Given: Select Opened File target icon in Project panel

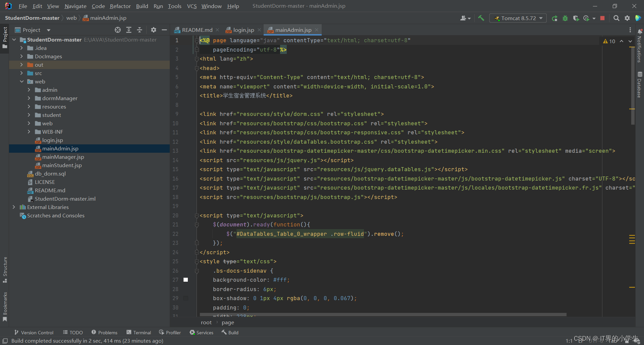Looking at the screenshot, I should (x=118, y=30).
